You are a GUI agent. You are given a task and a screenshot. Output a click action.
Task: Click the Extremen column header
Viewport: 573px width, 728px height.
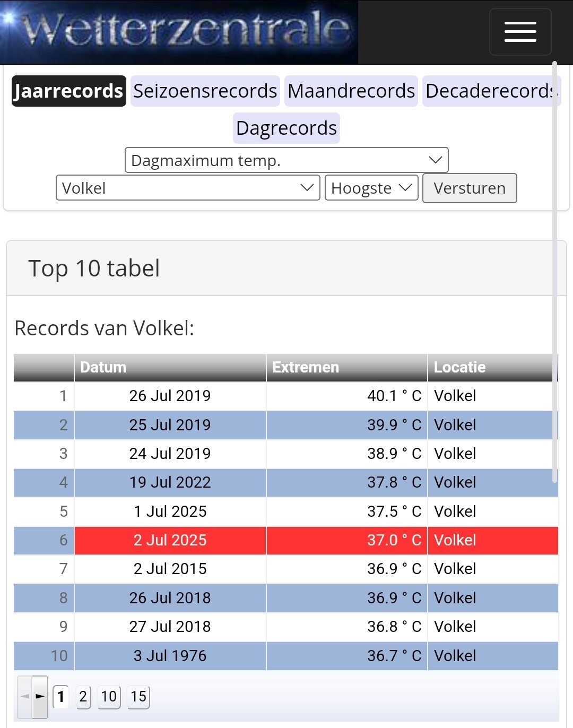click(x=346, y=367)
